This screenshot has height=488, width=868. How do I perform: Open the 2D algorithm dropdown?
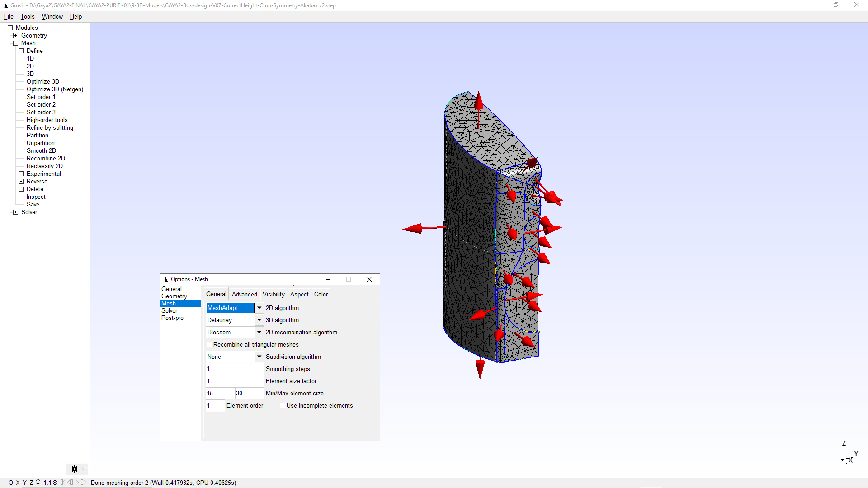click(259, 308)
